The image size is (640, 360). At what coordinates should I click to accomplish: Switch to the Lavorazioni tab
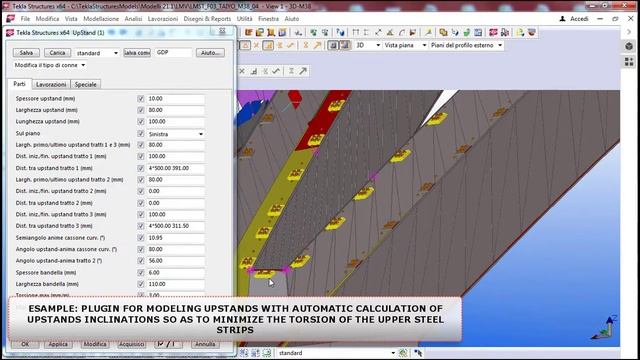(51, 84)
